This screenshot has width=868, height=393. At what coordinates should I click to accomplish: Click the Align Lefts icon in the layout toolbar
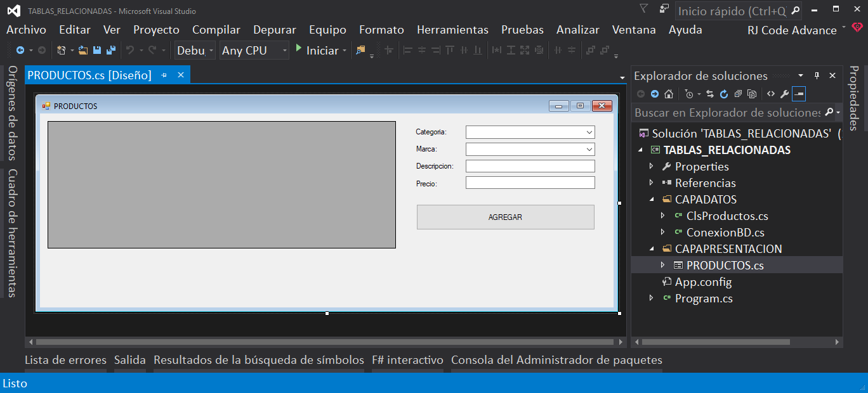pyautogui.click(x=408, y=49)
